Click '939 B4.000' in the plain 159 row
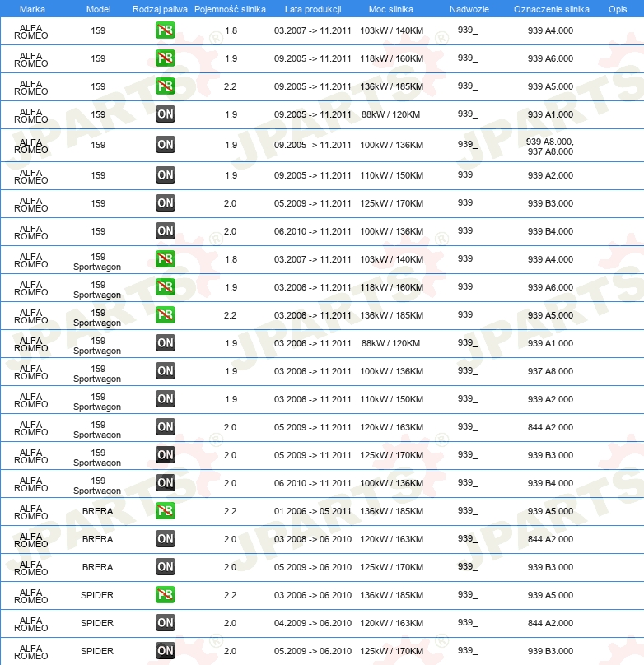The image size is (644, 665). (550, 231)
